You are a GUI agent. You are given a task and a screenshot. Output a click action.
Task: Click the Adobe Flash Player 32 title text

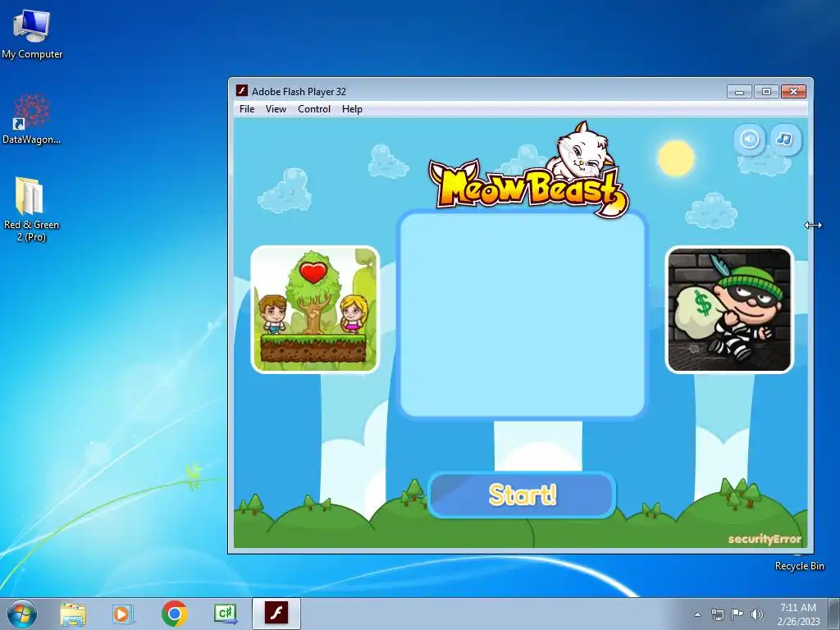coord(299,92)
